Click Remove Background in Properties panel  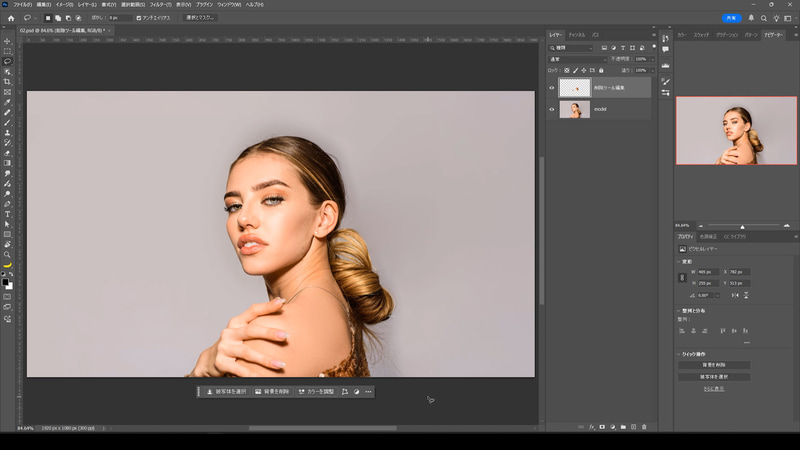point(714,365)
